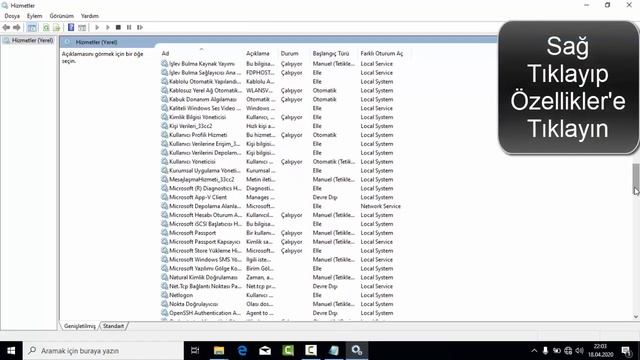The height and width of the screenshot is (360, 640).
Task: Sort by the Açıklama column header
Action: tap(258, 53)
